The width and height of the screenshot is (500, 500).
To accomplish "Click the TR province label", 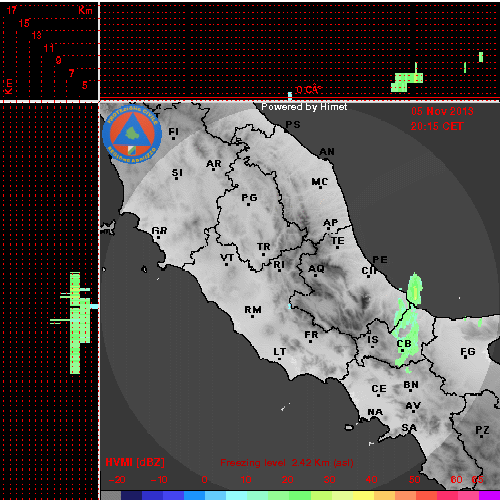I will 264,247.
